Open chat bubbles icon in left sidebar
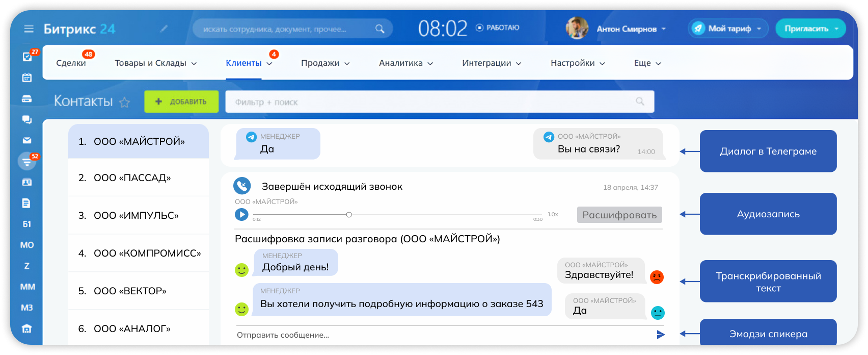The width and height of the screenshot is (868, 355). pyautogui.click(x=27, y=119)
